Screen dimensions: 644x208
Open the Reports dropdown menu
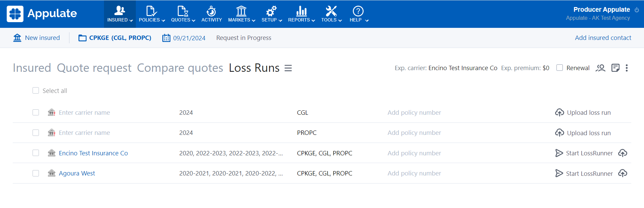click(301, 14)
